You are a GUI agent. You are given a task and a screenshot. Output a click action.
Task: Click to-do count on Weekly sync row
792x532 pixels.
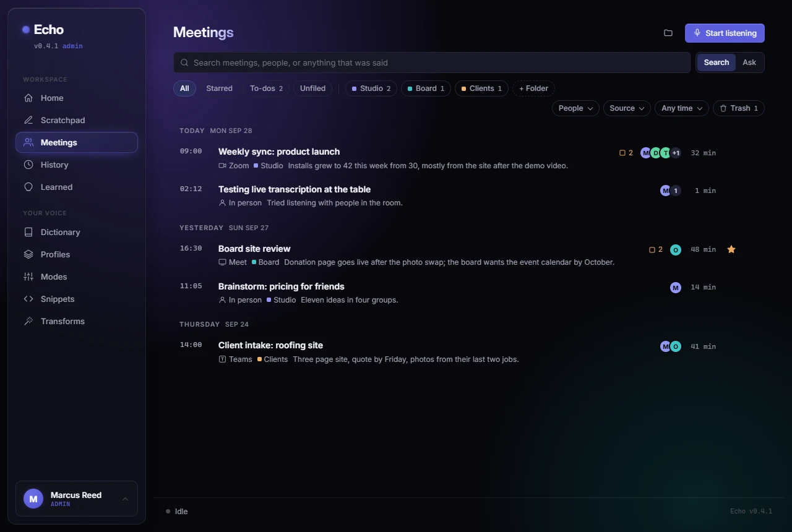(x=626, y=153)
